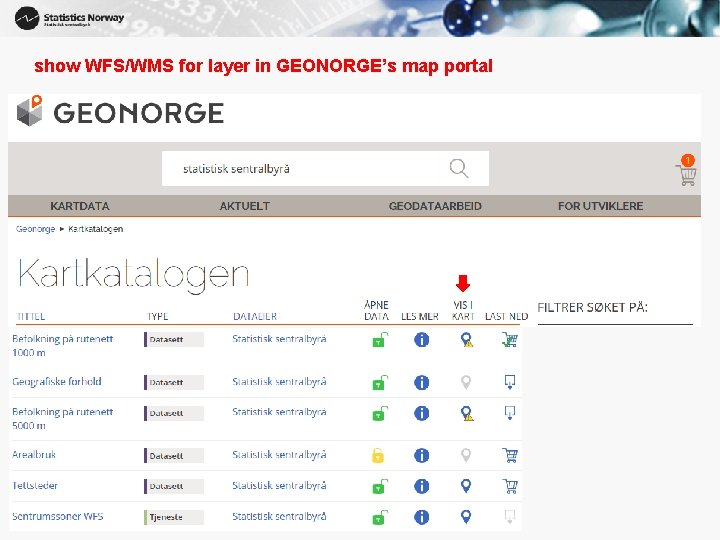Click disabled download icon for Sentrumssoner WFS

coord(510,517)
